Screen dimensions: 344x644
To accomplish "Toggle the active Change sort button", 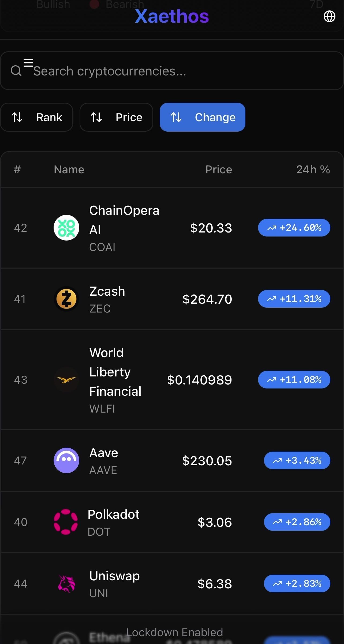I will coord(203,117).
